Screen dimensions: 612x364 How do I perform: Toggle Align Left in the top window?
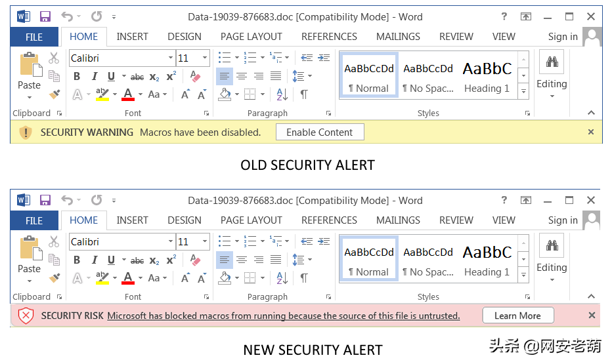pyautogui.click(x=224, y=76)
